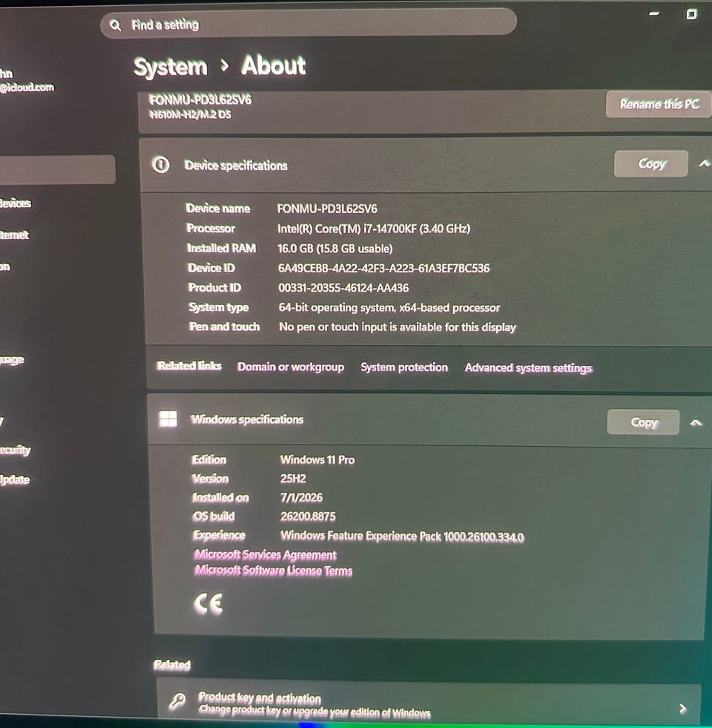The image size is (712, 728).
Task: Open Microsoft Services Agreement link
Action: tap(265, 555)
